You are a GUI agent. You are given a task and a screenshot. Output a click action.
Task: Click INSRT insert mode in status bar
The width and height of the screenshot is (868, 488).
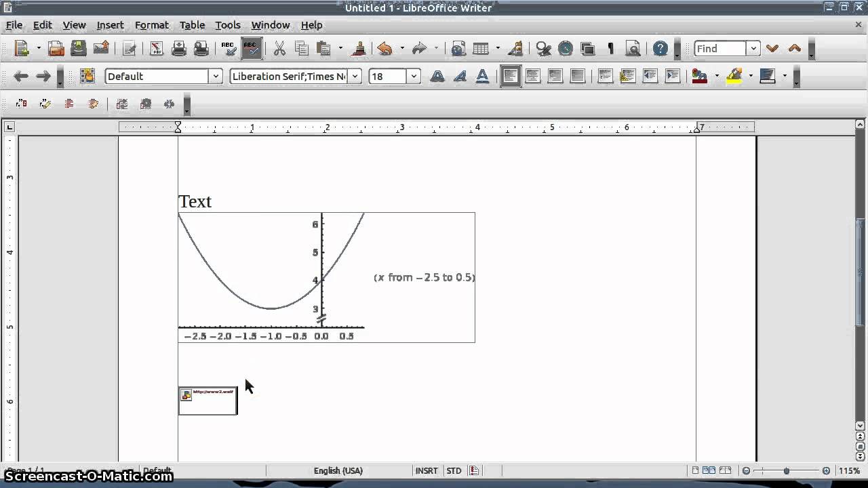coord(427,470)
